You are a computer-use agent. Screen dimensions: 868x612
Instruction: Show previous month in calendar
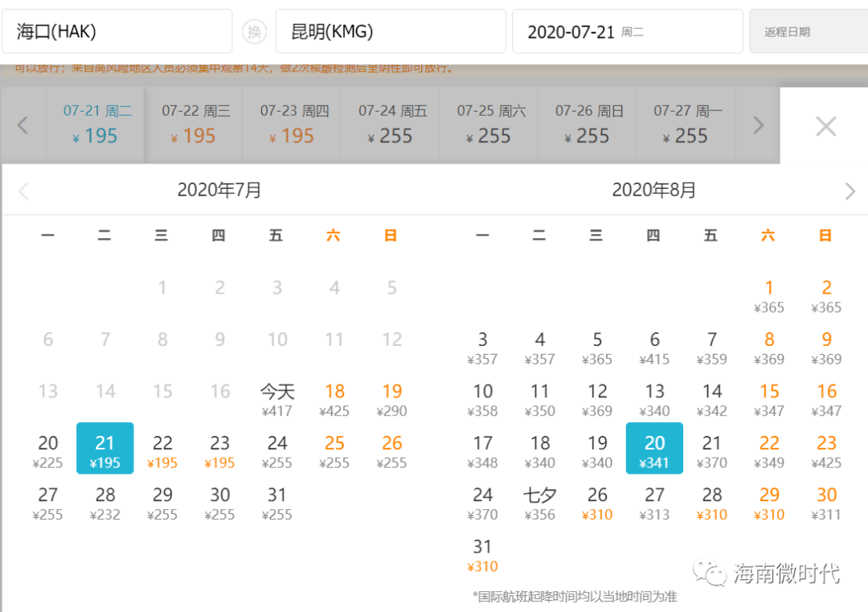tap(23, 191)
